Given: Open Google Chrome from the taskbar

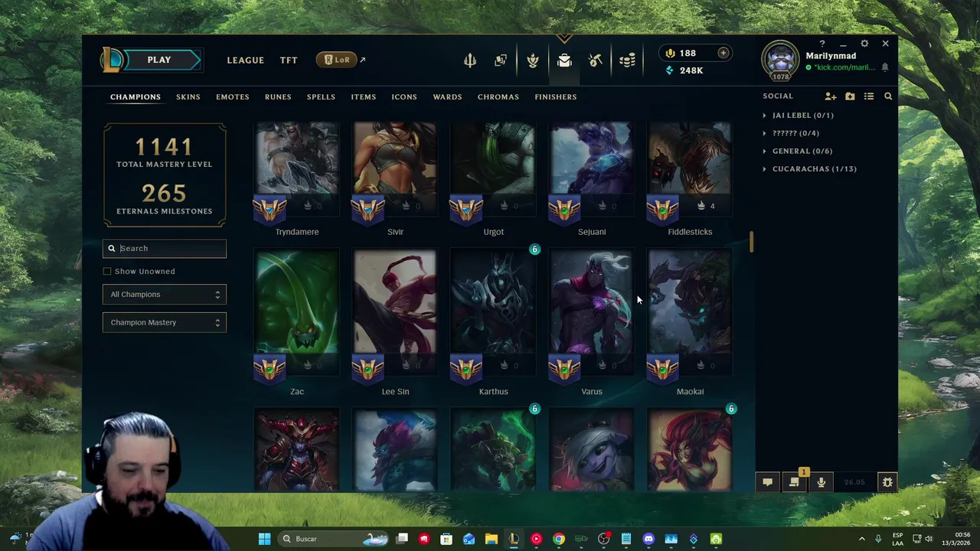Looking at the screenshot, I should (559, 539).
